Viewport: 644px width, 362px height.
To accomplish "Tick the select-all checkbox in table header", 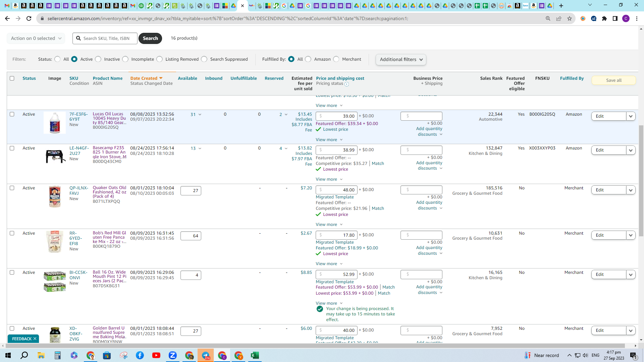I will pyautogui.click(x=12, y=78).
